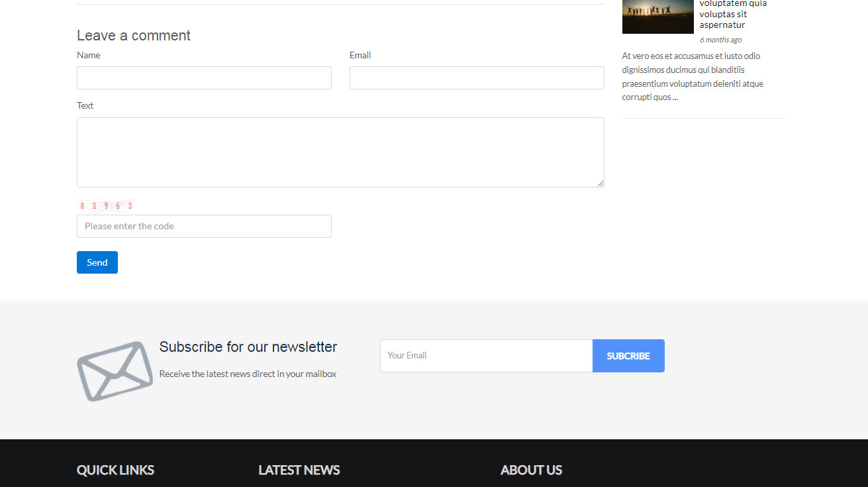This screenshot has width=868, height=487.
Task: Click the QUICK LINKS footer heading
Action: click(115, 470)
